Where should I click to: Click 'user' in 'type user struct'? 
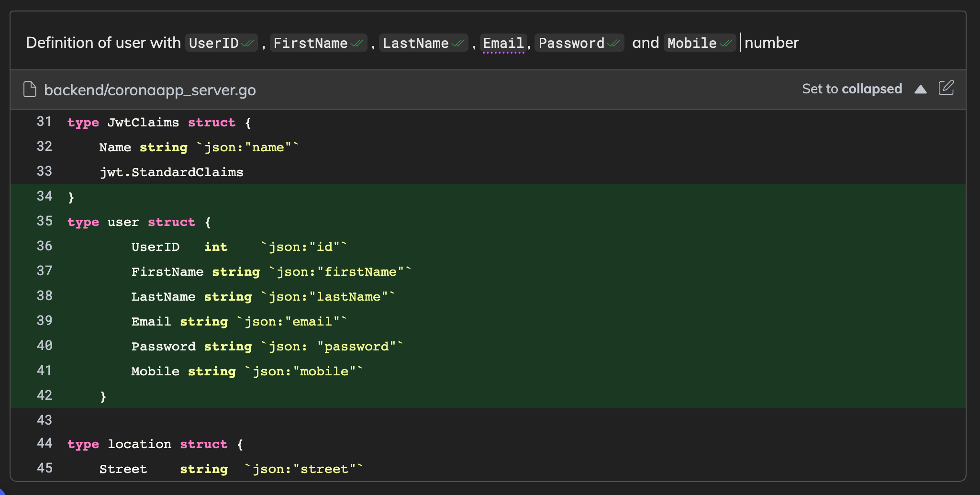pyautogui.click(x=123, y=222)
